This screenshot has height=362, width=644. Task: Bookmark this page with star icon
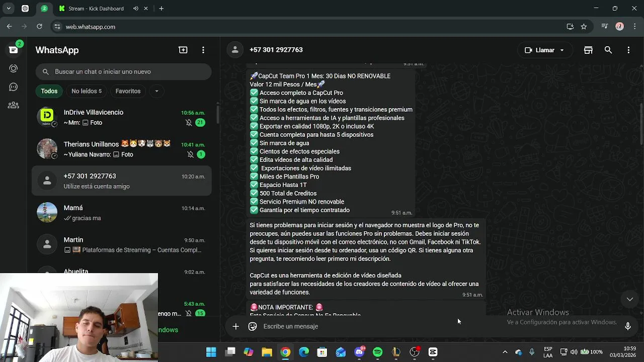pos(584,27)
